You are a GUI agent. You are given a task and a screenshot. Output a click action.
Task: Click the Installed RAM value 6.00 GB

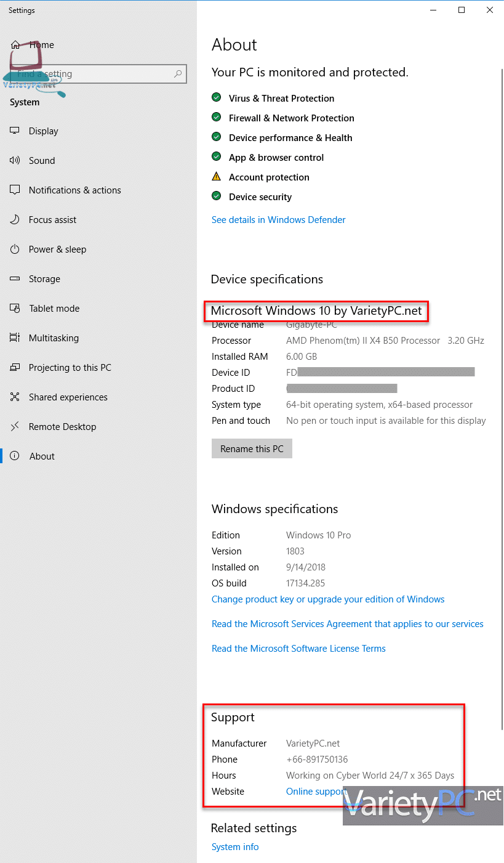302,357
